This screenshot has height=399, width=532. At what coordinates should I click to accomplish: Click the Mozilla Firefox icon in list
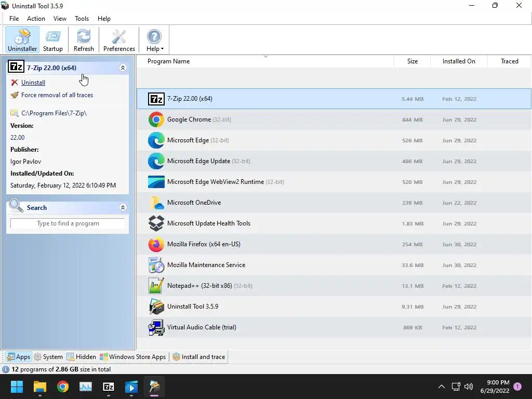156,244
